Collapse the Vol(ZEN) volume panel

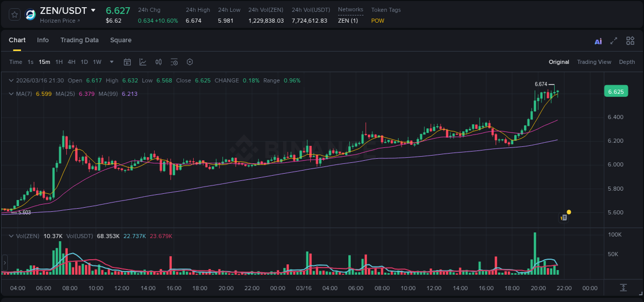click(x=10, y=236)
